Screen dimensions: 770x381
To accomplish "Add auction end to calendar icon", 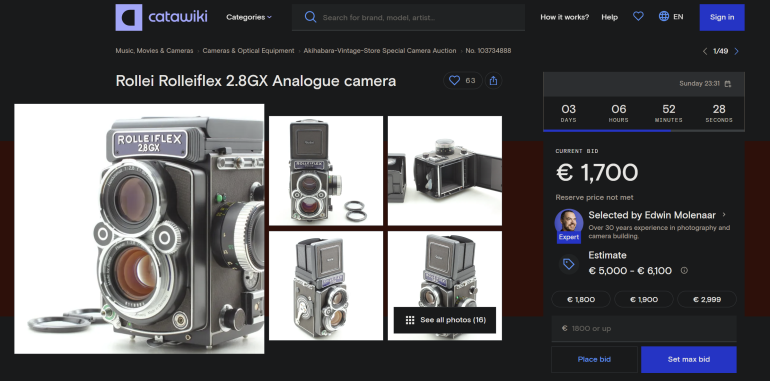I will tap(728, 83).
